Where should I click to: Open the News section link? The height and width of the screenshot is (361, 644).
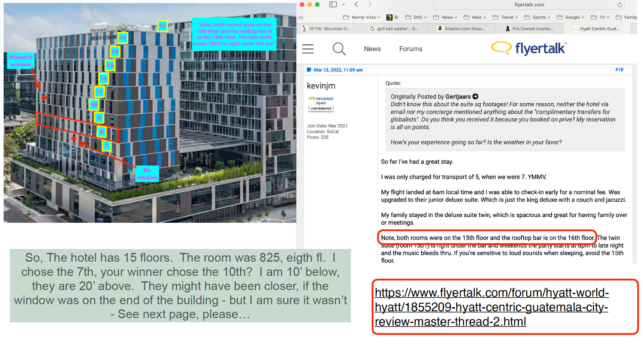pyautogui.click(x=372, y=49)
